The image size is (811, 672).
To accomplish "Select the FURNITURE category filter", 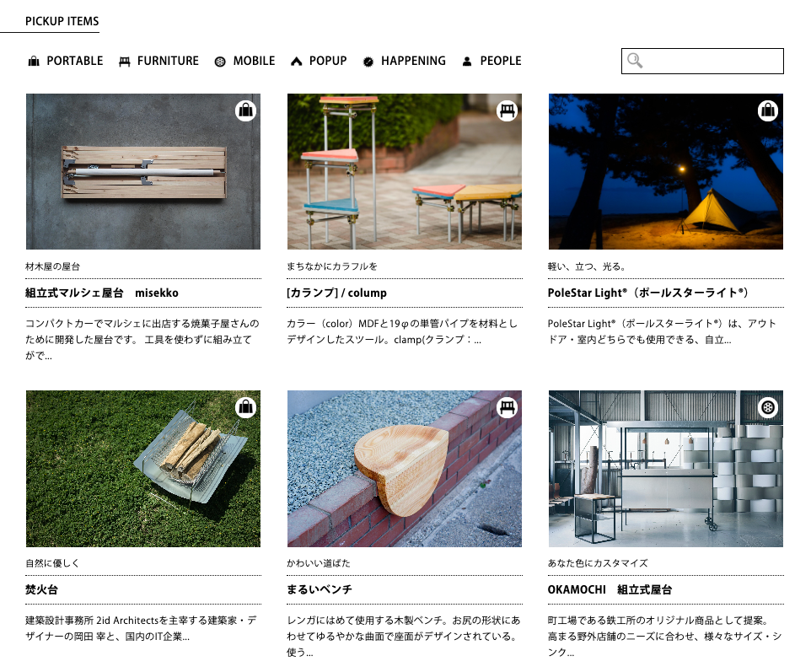I will (x=168, y=61).
